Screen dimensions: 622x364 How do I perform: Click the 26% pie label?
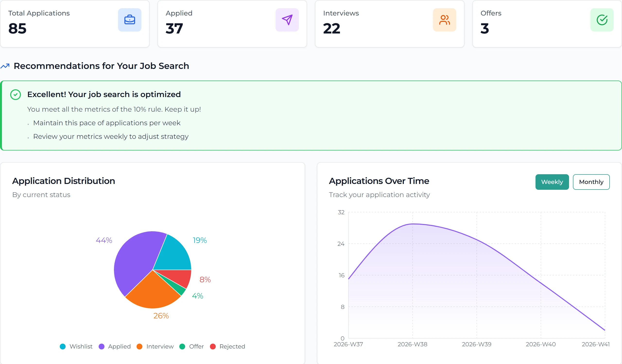click(x=161, y=316)
